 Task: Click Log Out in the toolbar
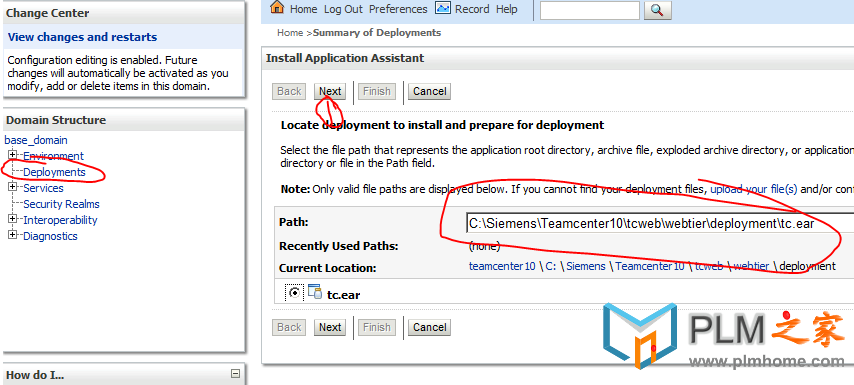[343, 9]
